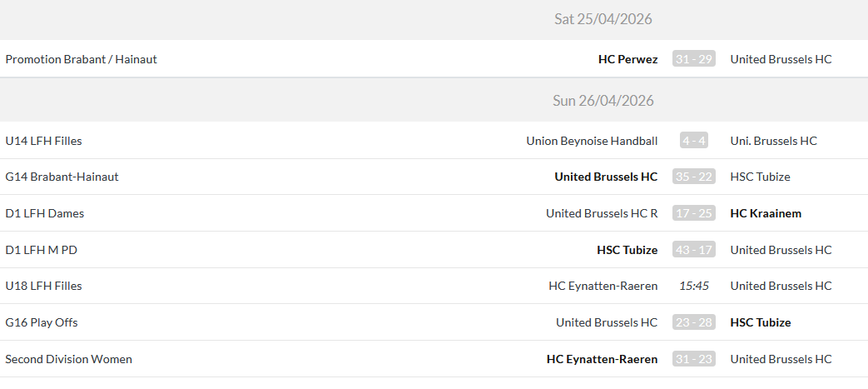Click the 43 - 17 score badge
The image size is (868, 389).
(693, 250)
